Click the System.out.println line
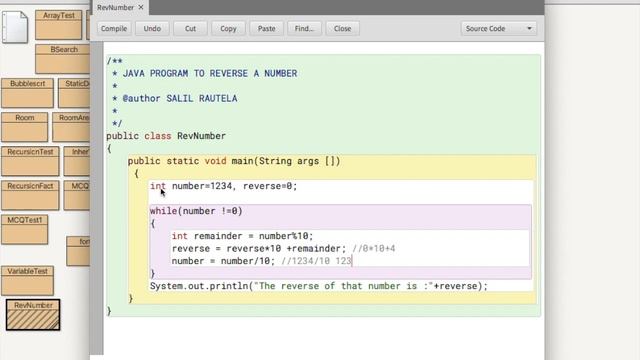This screenshot has height=360, width=640. pyautogui.click(x=319, y=286)
